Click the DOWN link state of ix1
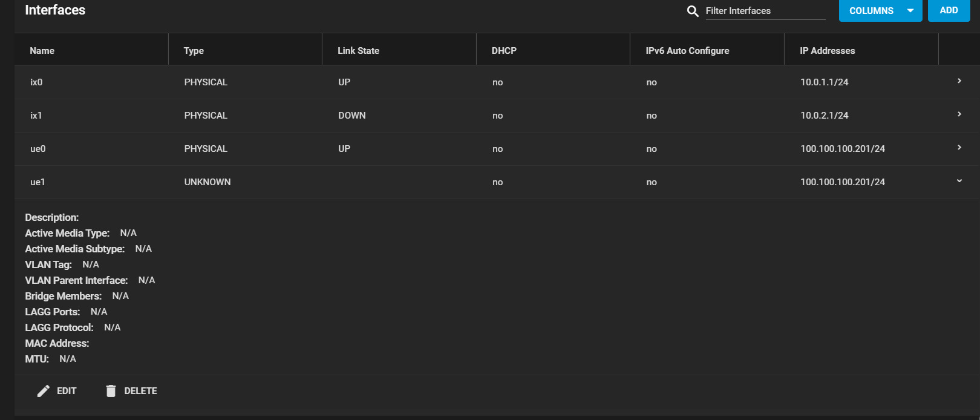The image size is (980, 420). (351, 116)
